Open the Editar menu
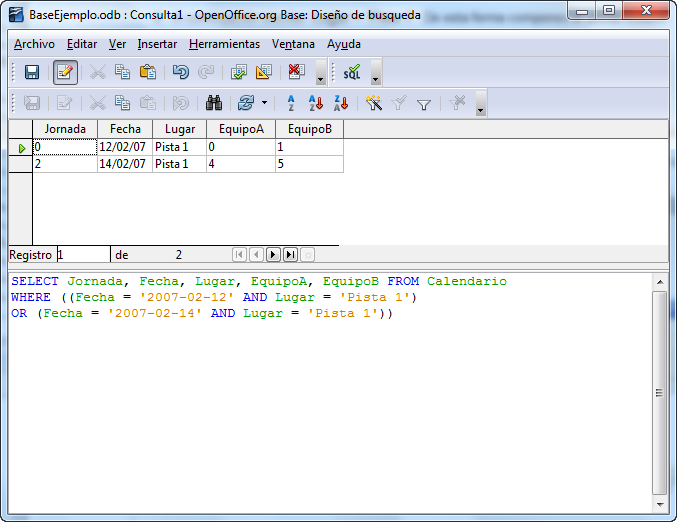This screenshot has height=522, width=677. pyautogui.click(x=82, y=44)
